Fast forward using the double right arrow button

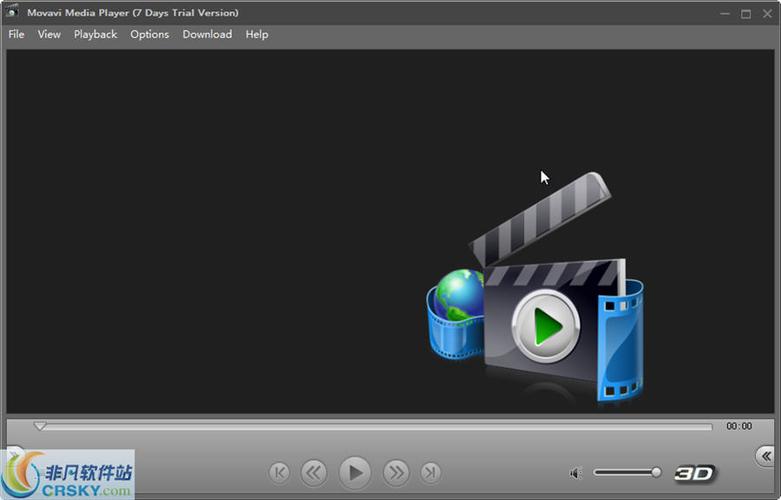click(x=396, y=472)
